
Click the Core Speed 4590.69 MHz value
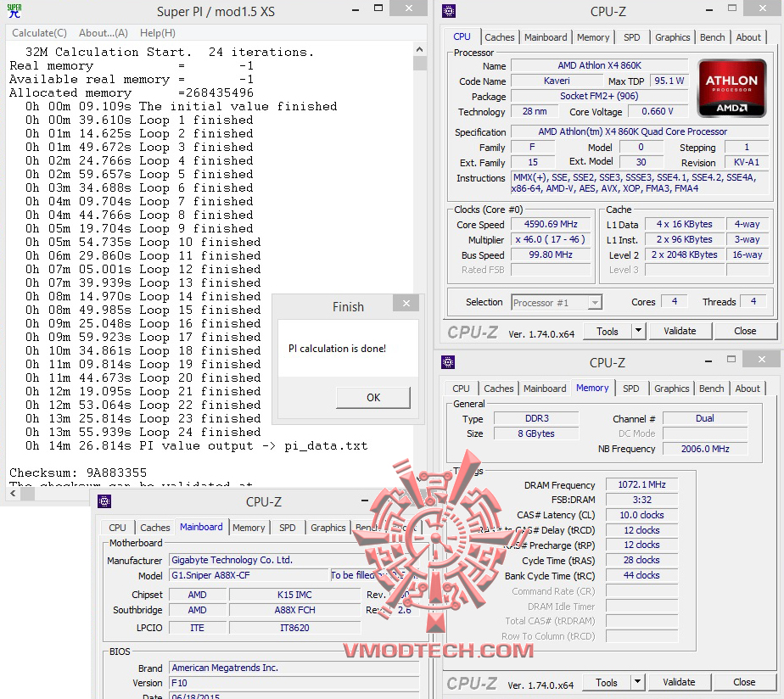click(551, 225)
